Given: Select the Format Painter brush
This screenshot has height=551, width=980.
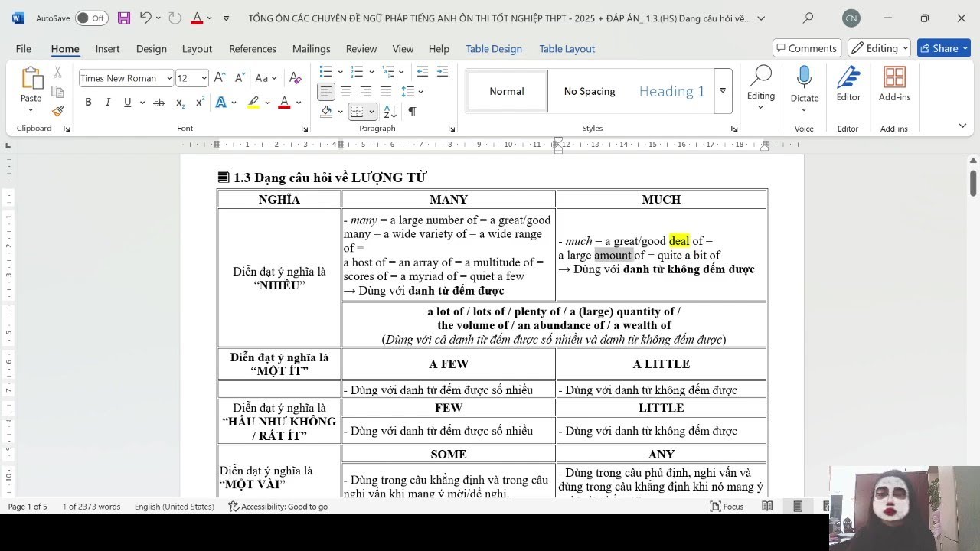Looking at the screenshot, I should (x=57, y=111).
